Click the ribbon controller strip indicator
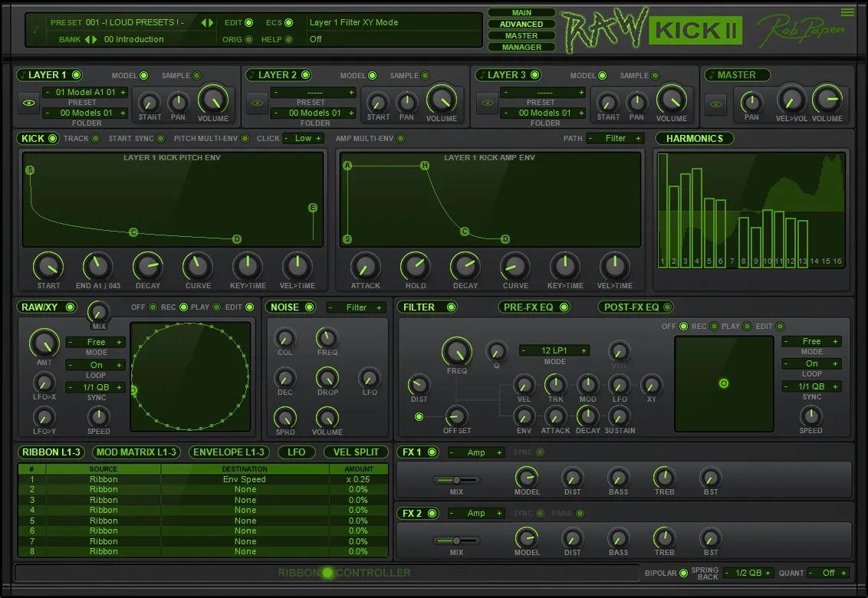868x598 pixels. pyautogui.click(x=327, y=573)
